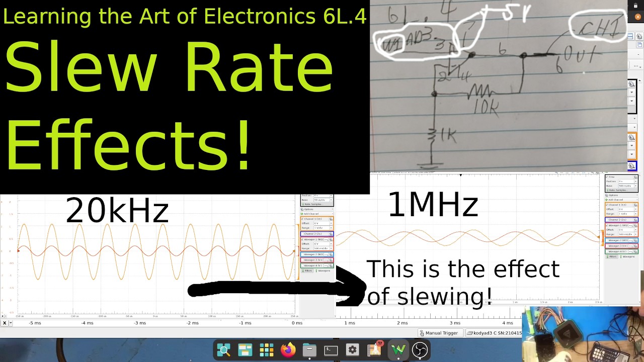Switch to Filters tab in 1MHz panel

pos(612,256)
